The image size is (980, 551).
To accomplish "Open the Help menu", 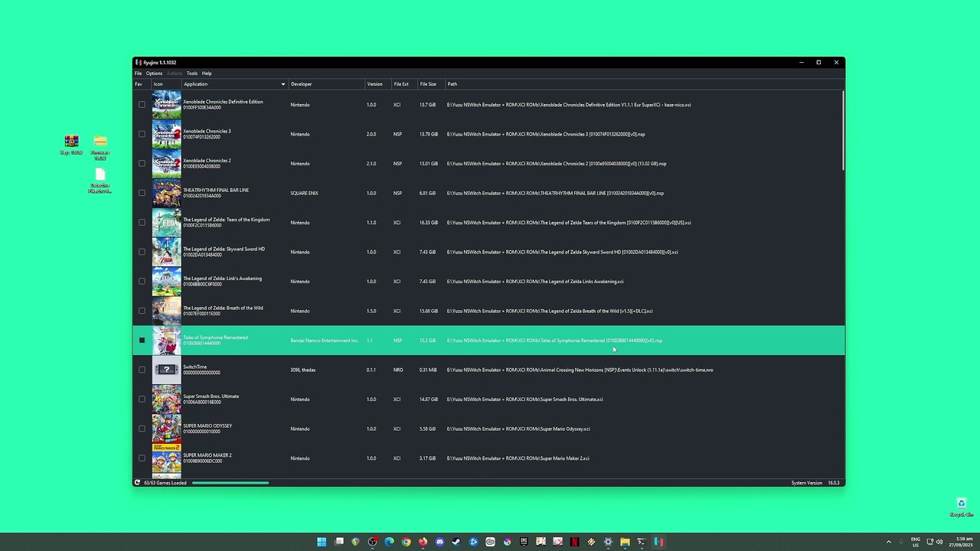I will tap(207, 73).
